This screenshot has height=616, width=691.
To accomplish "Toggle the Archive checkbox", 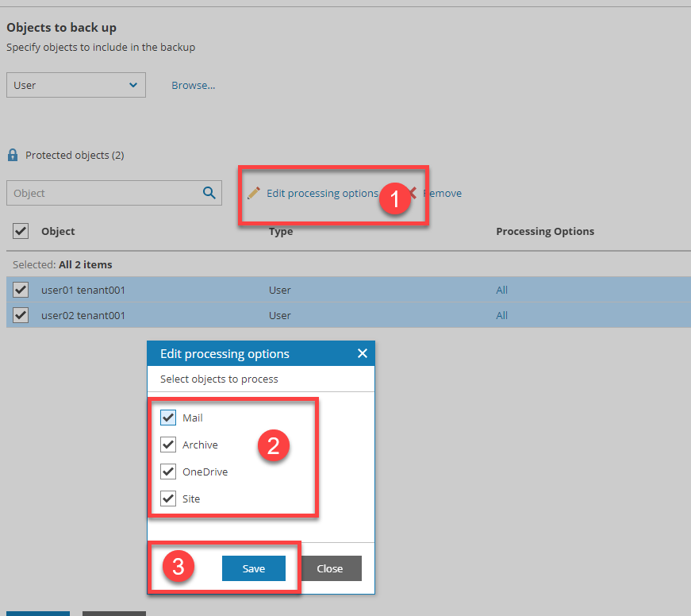I will (168, 445).
